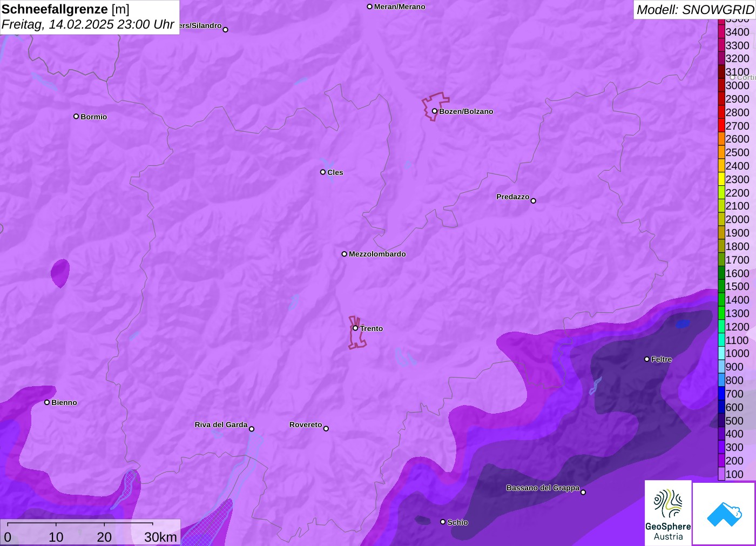Click the legend value 2900
756x546 pixels.
pyautogui.click(x=737, y=99)
